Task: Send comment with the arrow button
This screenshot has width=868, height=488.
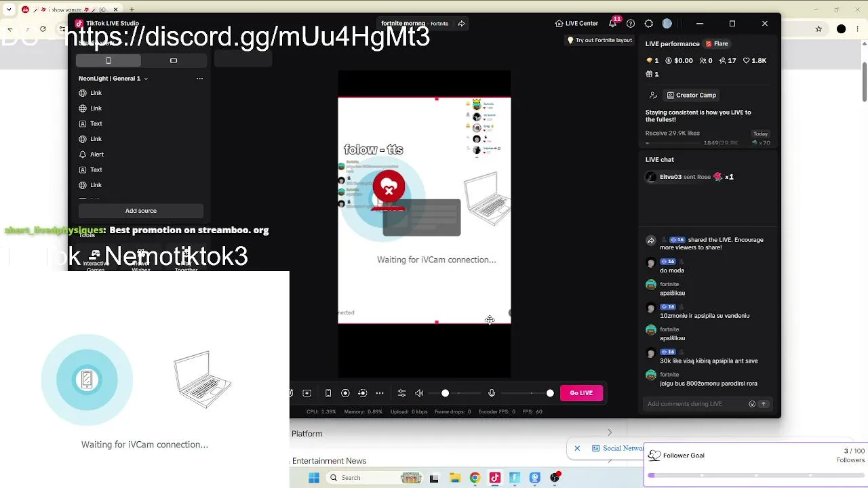Action: 764,404
